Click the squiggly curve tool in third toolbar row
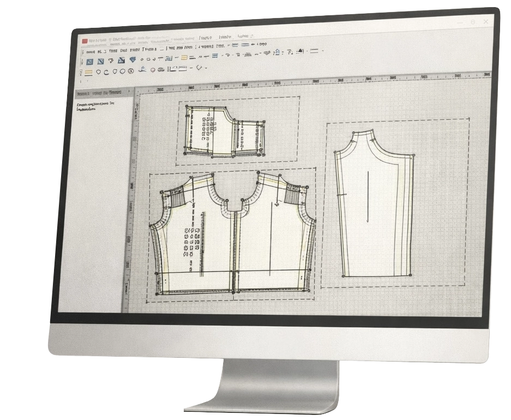 coord(142,70)
